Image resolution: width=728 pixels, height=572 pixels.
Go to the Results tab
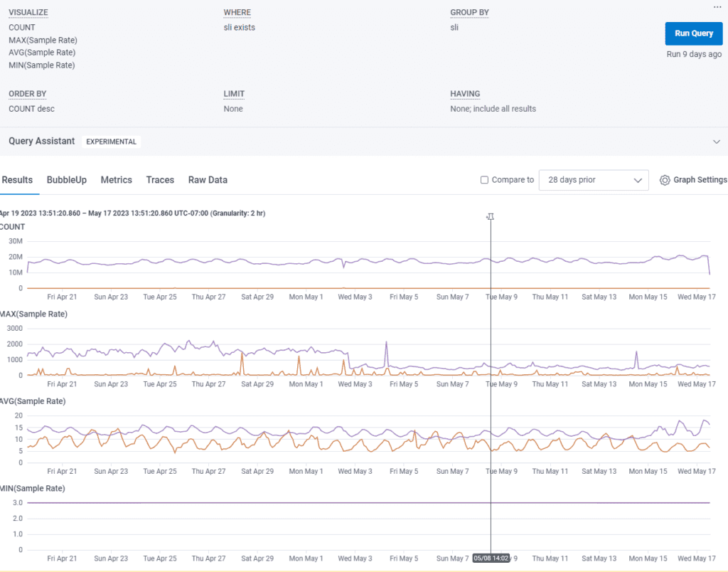coord(17,180)
